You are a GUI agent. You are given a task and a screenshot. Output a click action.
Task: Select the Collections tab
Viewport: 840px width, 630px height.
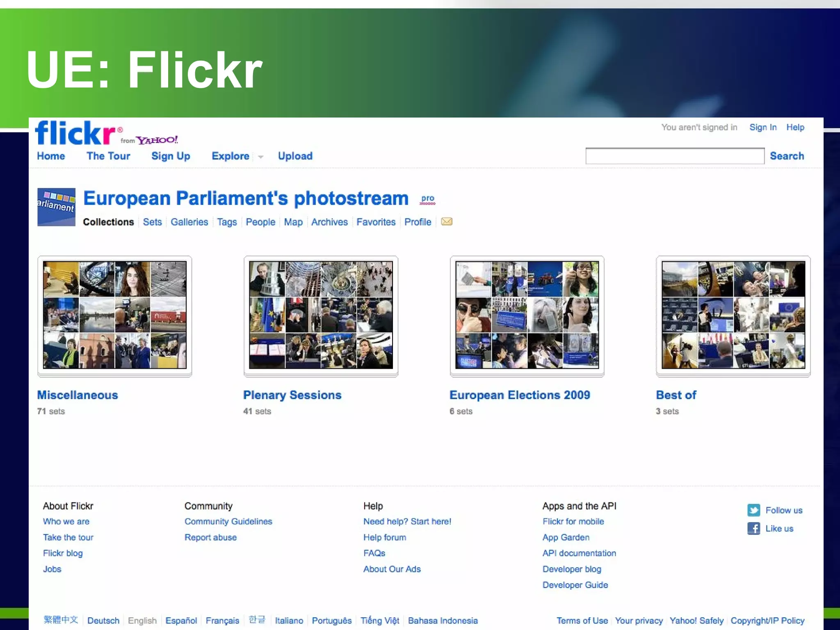click(x=108, y=222)
